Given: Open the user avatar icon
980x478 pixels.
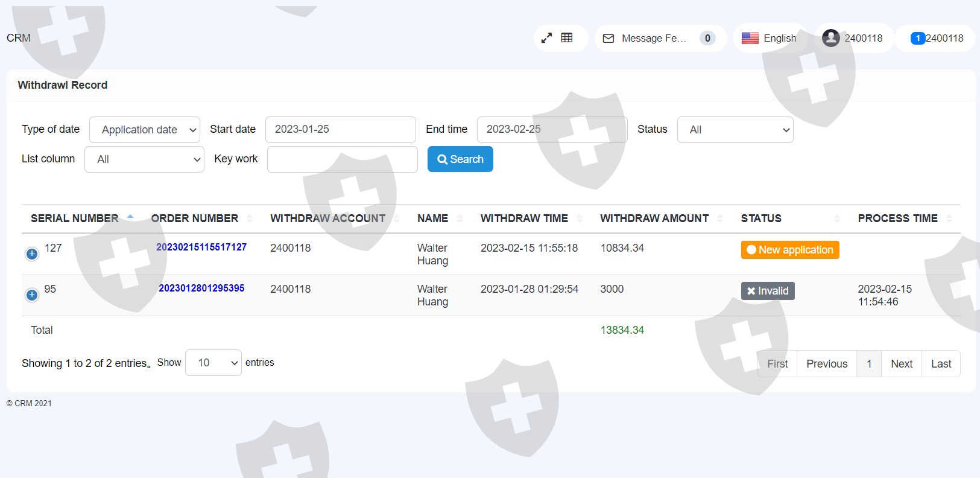Looking at the screenshot, I should pyautogui.click(x=831, y=38).
